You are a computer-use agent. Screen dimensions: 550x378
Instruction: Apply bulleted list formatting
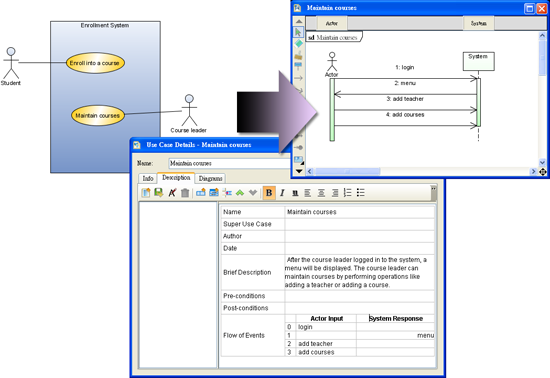pyautogui.click(x=361, y=193)
